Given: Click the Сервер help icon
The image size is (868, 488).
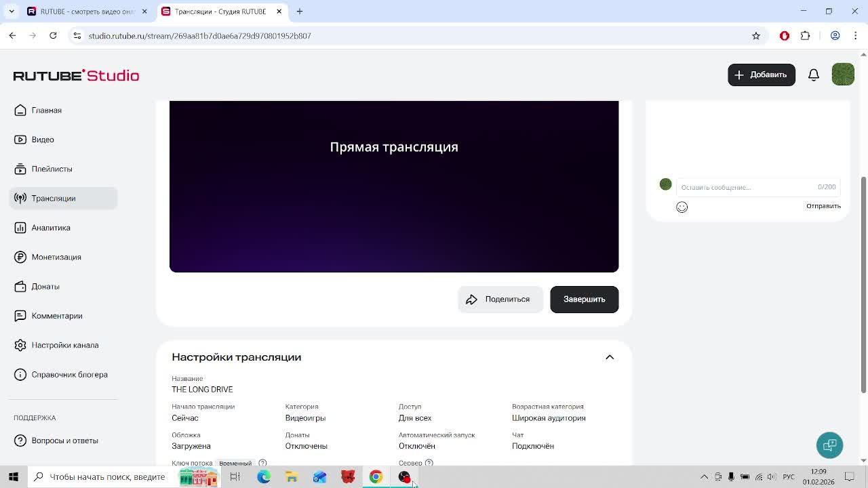Looking at the screenshot, I should click(x=429, y=463).
